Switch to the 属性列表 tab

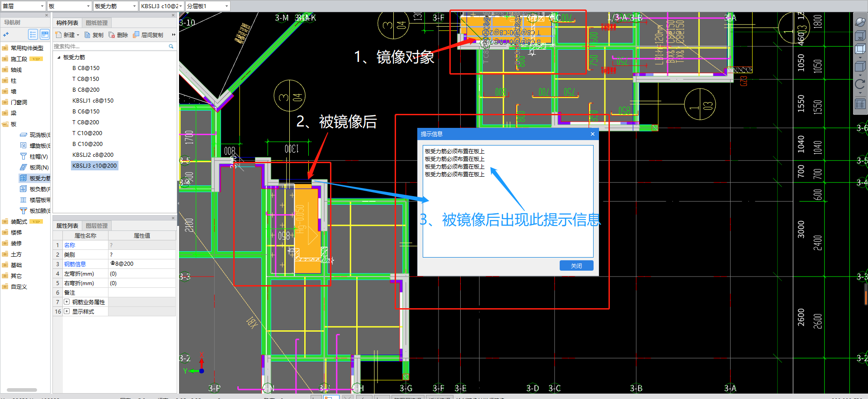67,225
